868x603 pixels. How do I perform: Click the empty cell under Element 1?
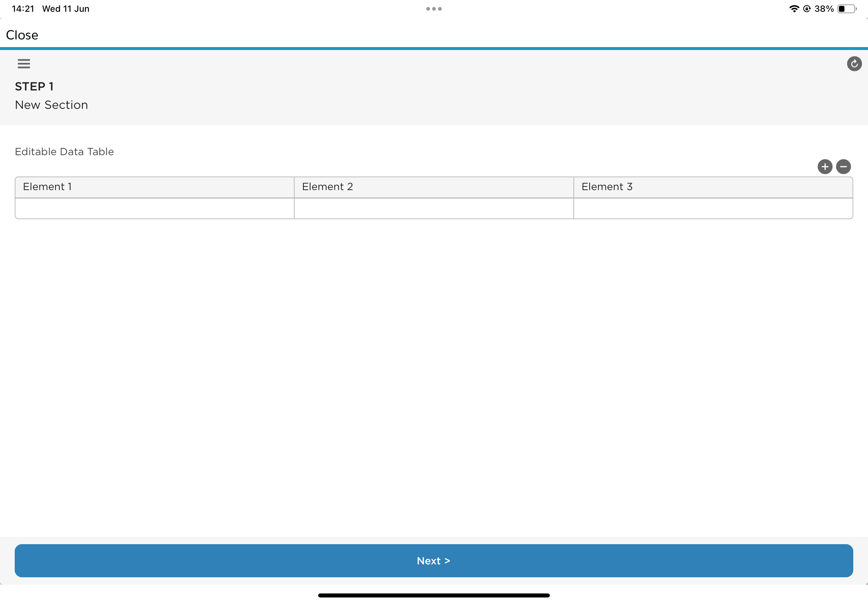pyautogui.click(x=154, y=208)
